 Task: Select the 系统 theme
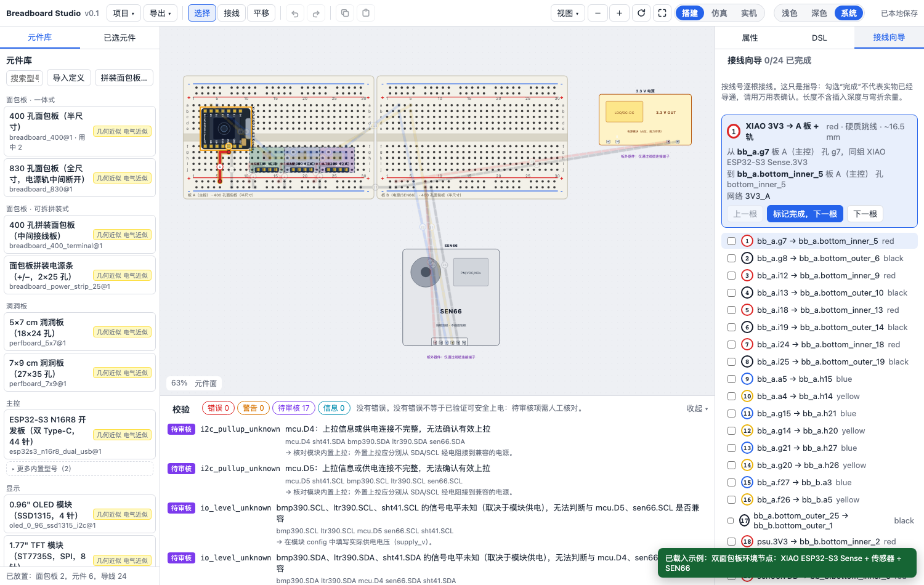pyautogui.click(x=849, y=13)
